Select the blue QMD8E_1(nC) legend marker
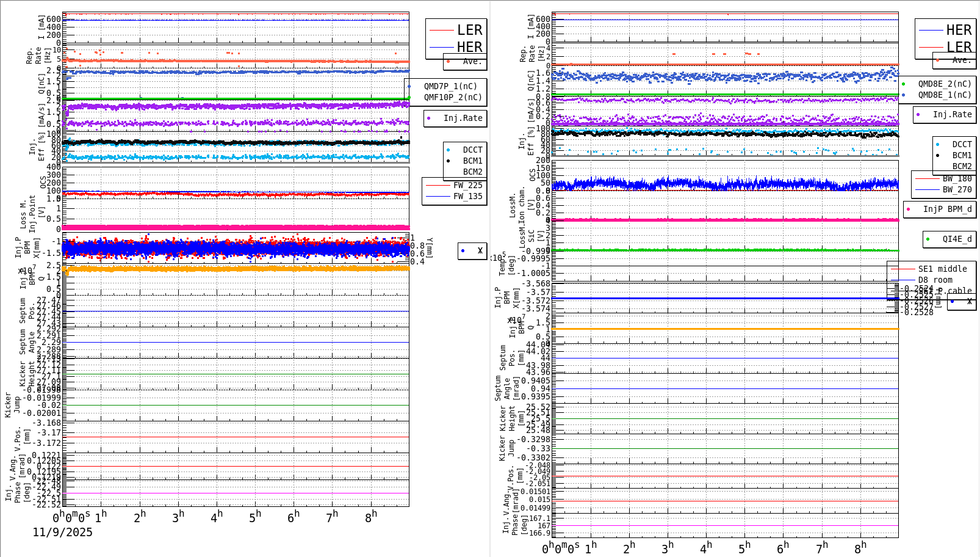The width and height of the screenshot is (980, 557). pos(904,95)
